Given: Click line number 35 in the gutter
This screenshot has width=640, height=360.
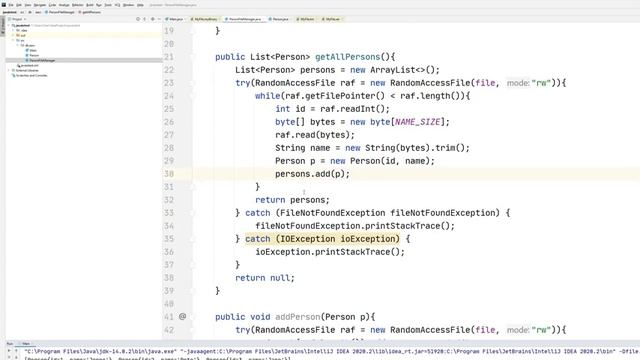Looking at the screenshot, I should (169, 239).
